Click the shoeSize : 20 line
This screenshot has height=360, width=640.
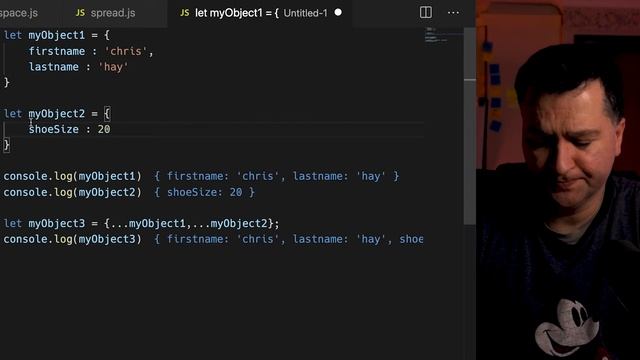tap(69, 129)
